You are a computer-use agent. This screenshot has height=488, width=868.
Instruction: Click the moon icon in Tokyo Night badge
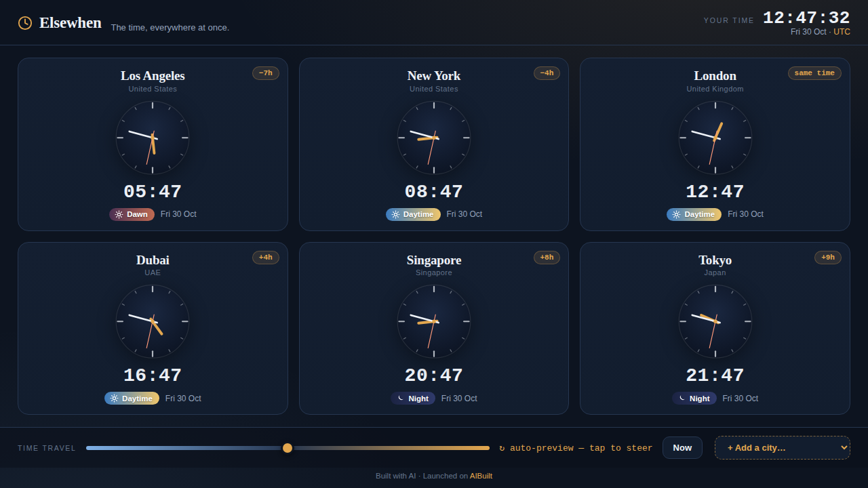tap(682, 399)
